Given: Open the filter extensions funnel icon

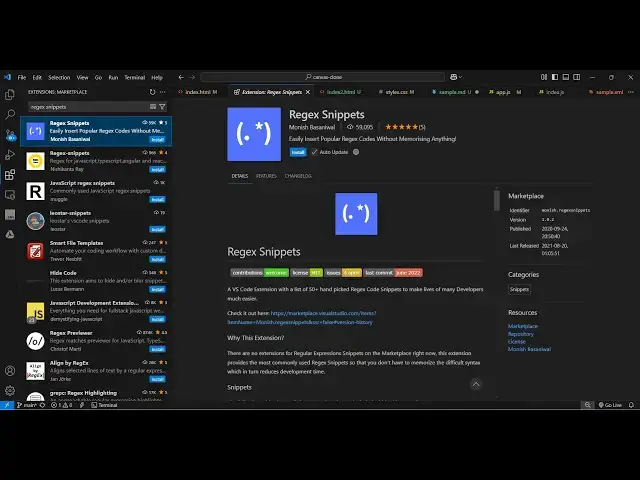Looking at the screenshot, I should click(162, 107).
